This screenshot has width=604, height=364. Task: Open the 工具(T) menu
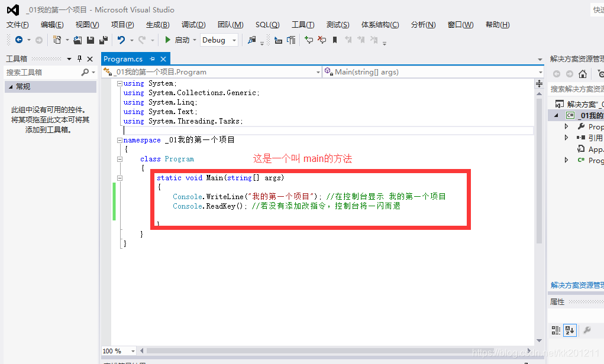click(303, 25)
